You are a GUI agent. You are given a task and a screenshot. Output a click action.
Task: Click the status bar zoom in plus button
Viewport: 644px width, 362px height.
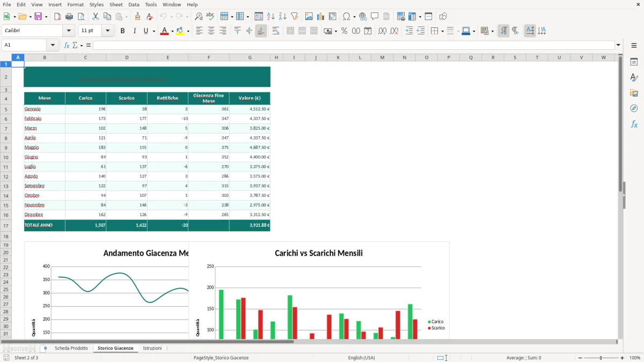[x=623, y=358]
